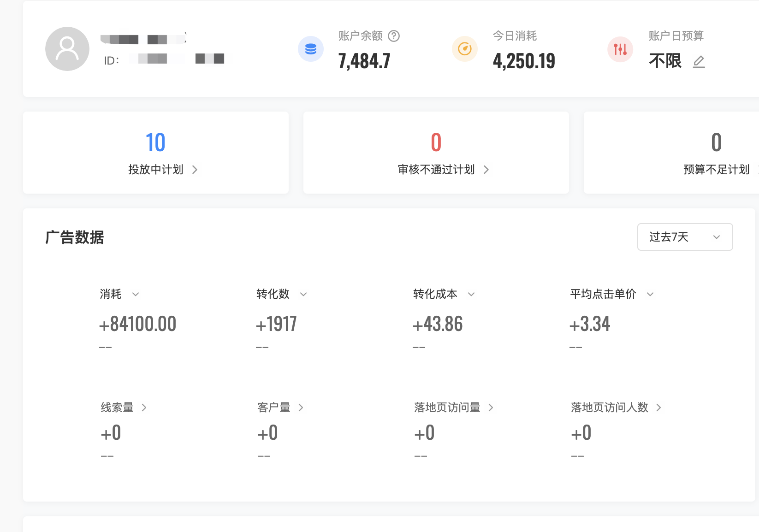Click the 线索量 label
The width and height of the screenshot is (759, 532).
pos(117,408)
